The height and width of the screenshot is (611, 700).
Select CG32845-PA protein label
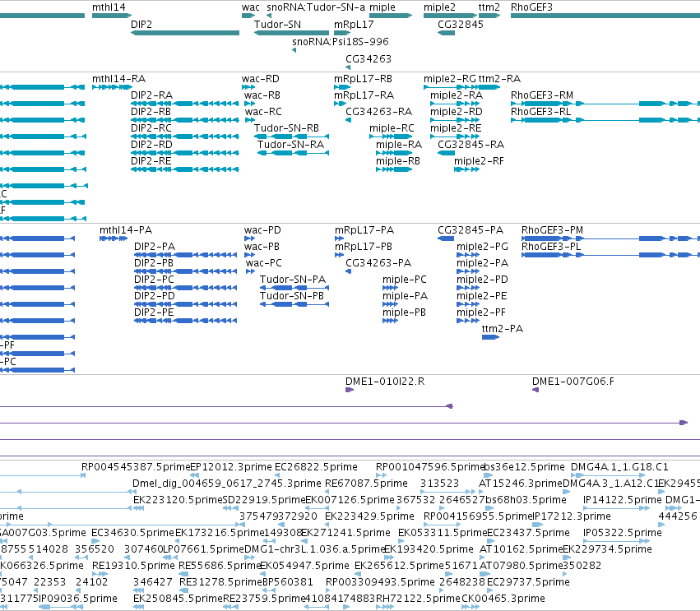point(470,230)
